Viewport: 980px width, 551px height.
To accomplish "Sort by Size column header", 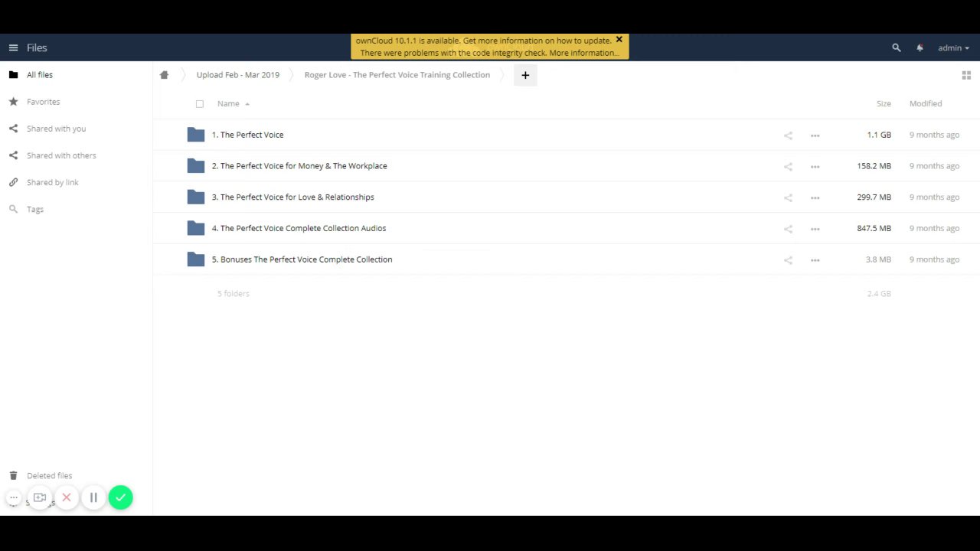I will pyautogui.click(x=884, y=103).
